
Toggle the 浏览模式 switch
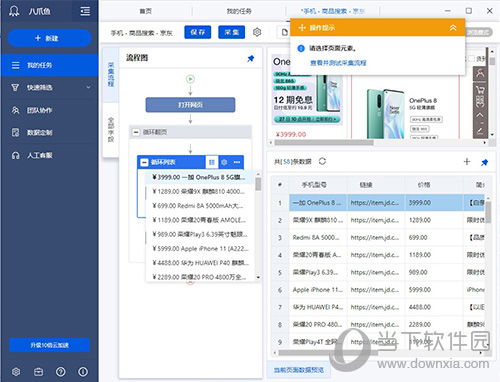pos(479,32)
